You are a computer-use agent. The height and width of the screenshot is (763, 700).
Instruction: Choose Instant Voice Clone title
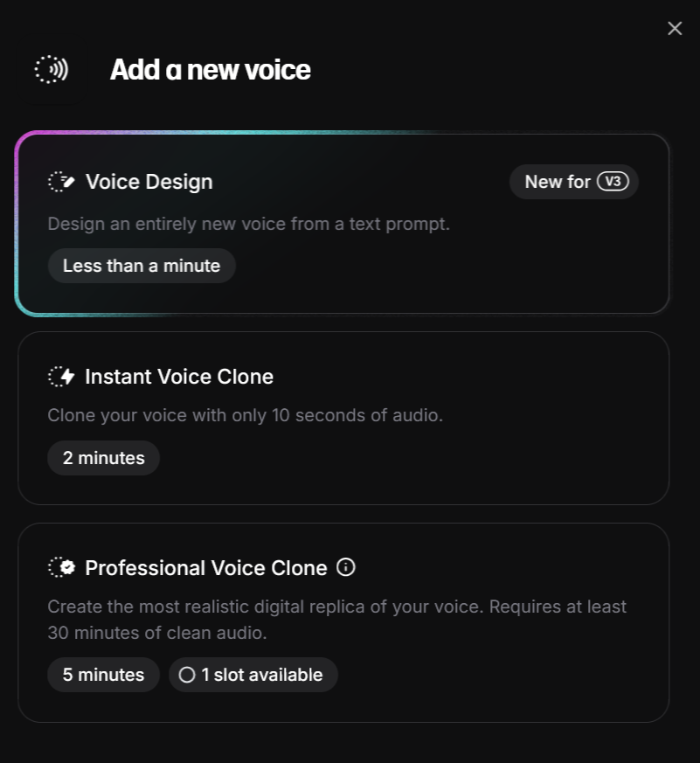click(179, 377)
